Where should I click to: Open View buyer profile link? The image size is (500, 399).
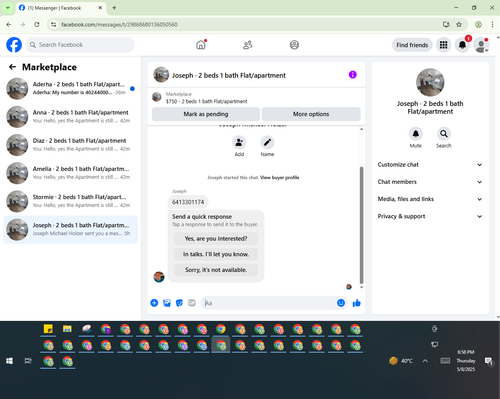coord(279,177)
